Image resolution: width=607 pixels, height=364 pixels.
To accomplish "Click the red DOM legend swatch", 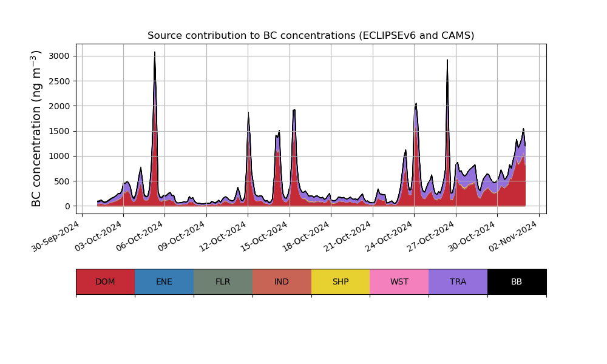I will pos(105,281).
